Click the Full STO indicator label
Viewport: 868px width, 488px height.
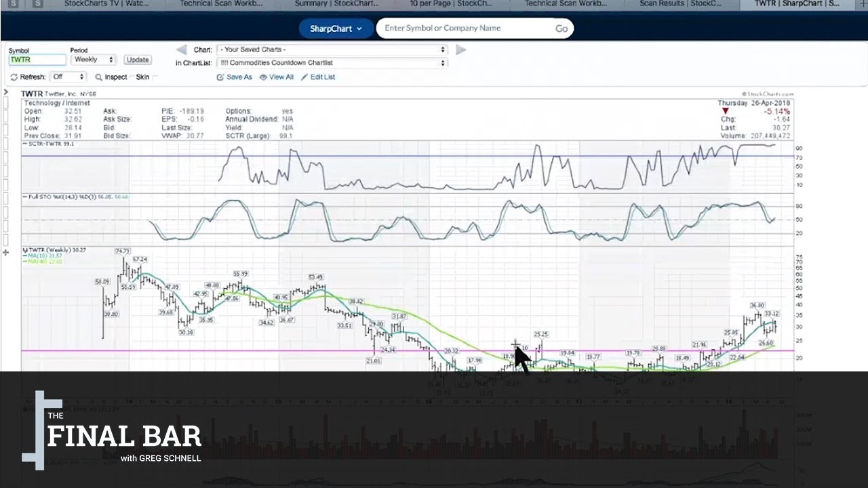click(x=76, y=197)
